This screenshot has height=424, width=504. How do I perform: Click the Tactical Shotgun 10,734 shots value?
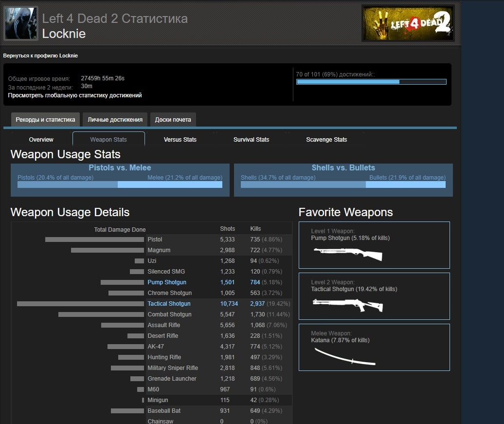click(229, 304)
